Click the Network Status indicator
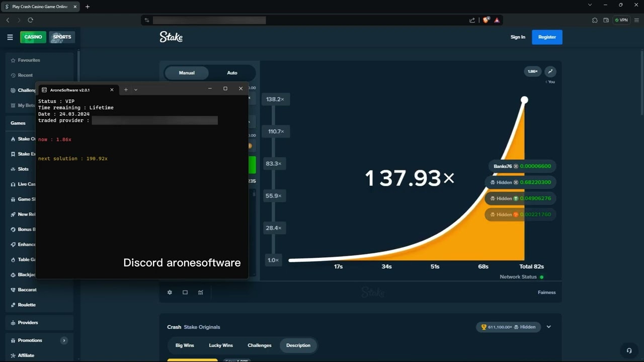Image resolution: width=644 pixels, height=362 pixels. (x=522, y=277)
